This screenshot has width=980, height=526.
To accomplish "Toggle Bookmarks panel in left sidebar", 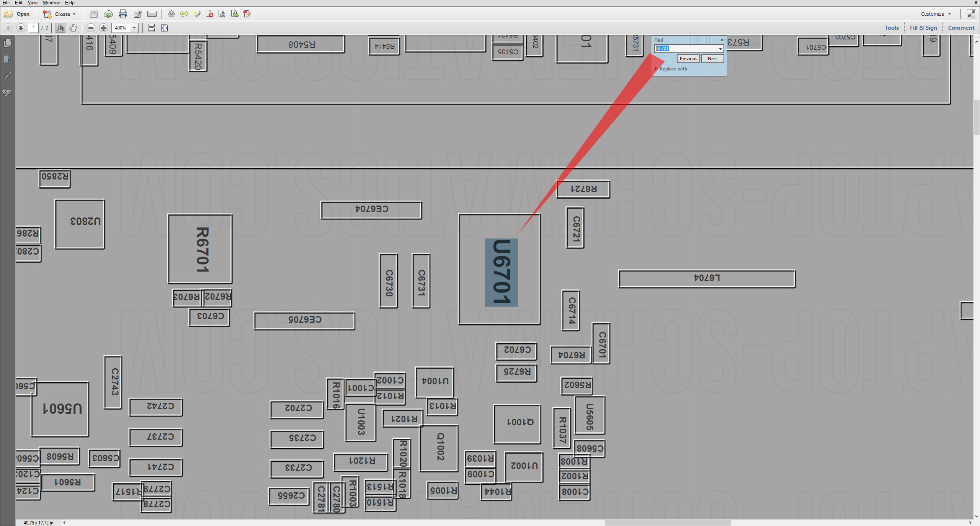I will [7, 60].
